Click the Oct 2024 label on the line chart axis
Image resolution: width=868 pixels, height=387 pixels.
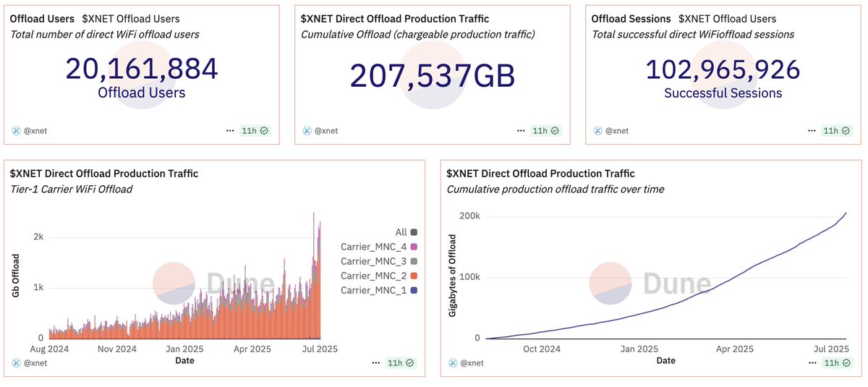542,349
